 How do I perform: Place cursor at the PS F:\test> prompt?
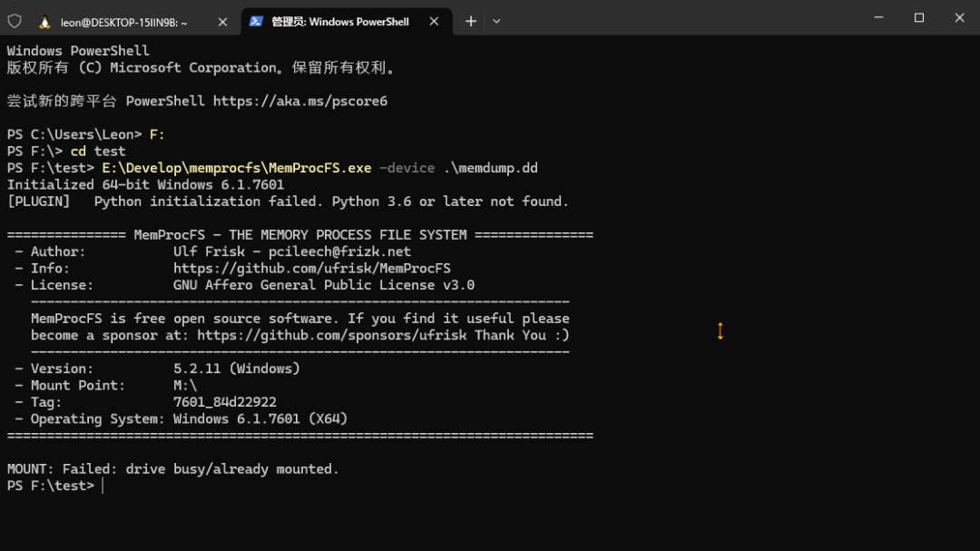click(x=103, y=486)
